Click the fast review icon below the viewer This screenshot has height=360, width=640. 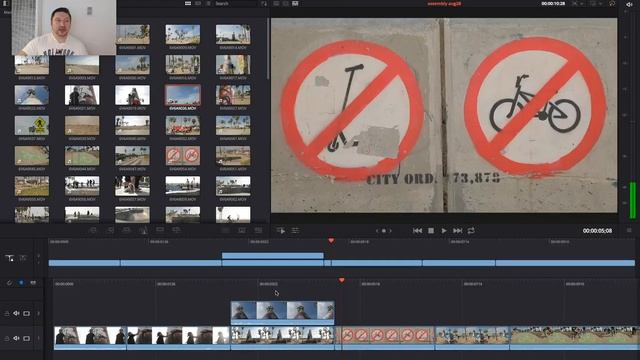coord(281,231)
